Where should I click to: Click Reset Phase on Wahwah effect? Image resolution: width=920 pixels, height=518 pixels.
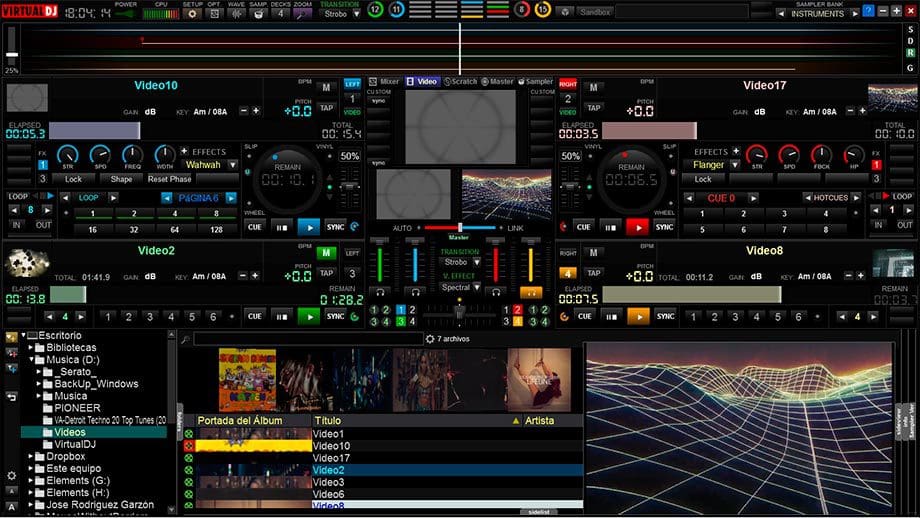point(170,179)
